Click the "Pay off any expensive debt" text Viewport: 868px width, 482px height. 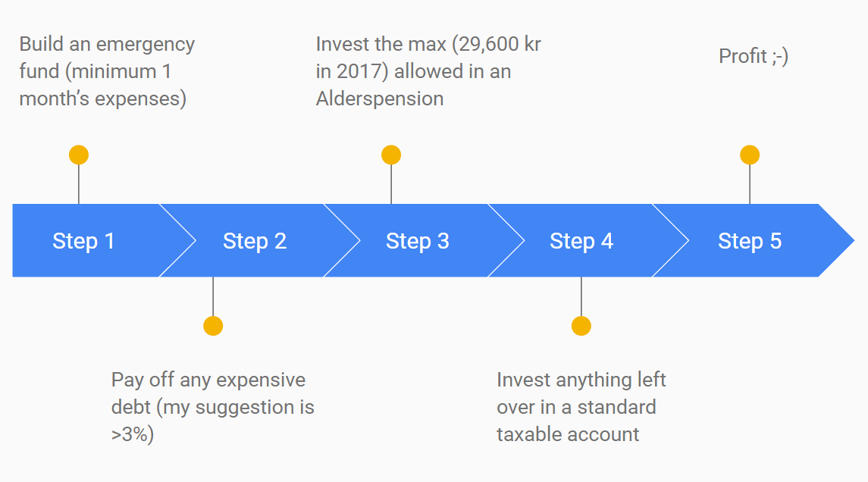point(212,407)
